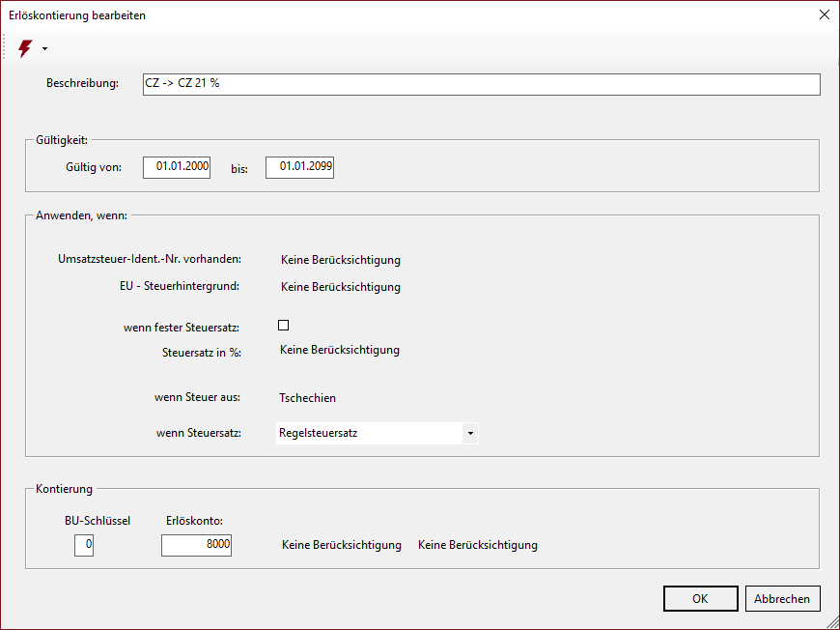Viewport: 840px width, 630px height.
Task: Click first Keine Berücksichtigung beside Erlöskonto
Action: coord(341,545)
